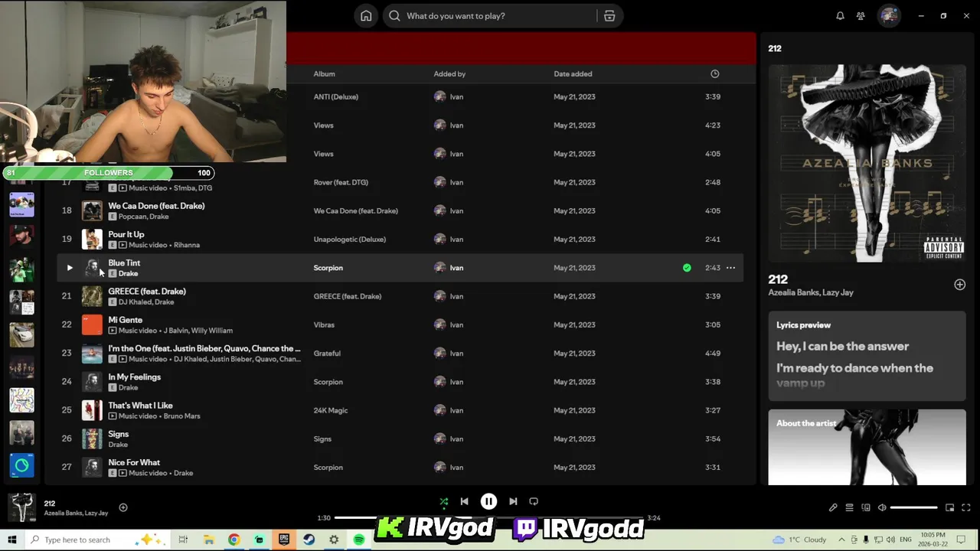Open the Browse icon in search bar

pos(609,16)
